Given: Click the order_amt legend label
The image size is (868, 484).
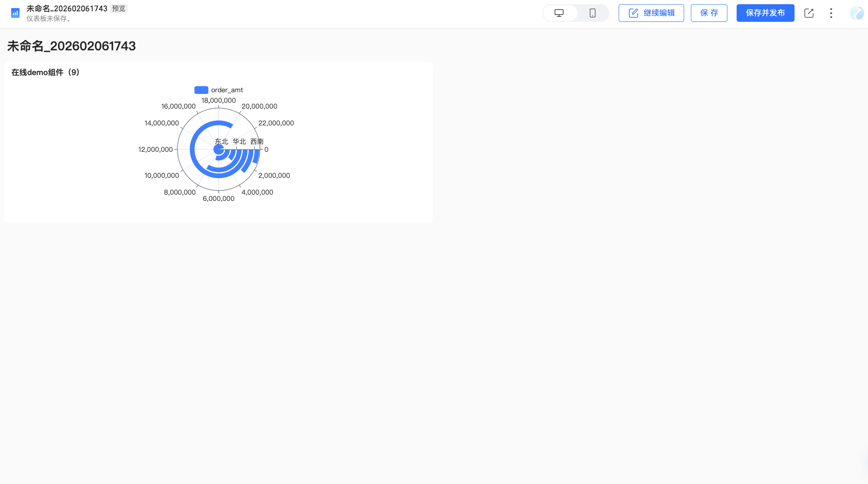Looking at the screenshot, I should (x=227, y=90).
